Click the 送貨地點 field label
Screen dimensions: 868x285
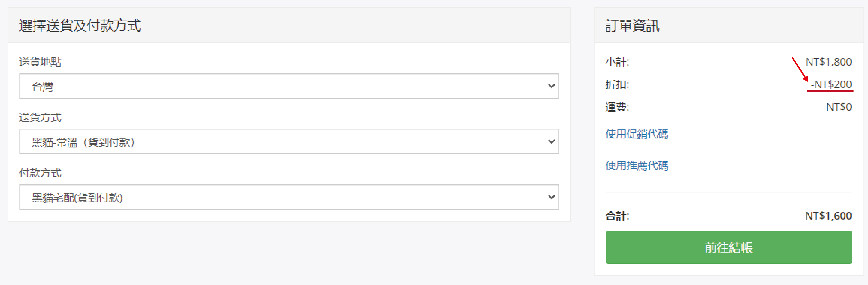(40, 62)
